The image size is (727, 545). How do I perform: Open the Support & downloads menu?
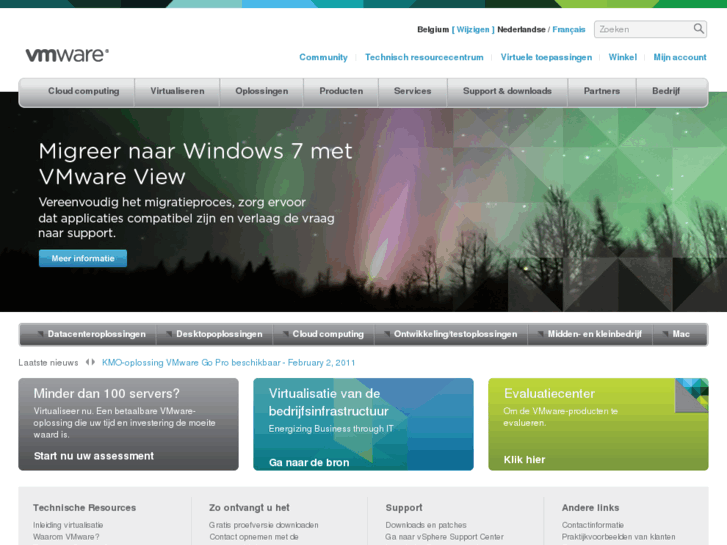[507, 91]
